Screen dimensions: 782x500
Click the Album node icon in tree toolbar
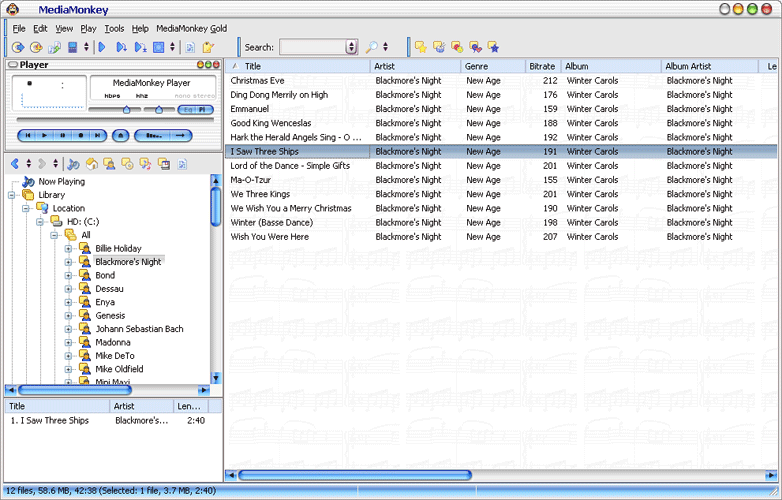click(x=128, y=164)
